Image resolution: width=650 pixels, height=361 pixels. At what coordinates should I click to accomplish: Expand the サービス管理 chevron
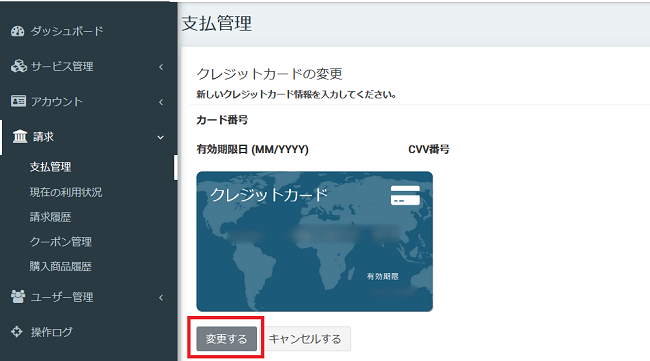click(161, 67)
